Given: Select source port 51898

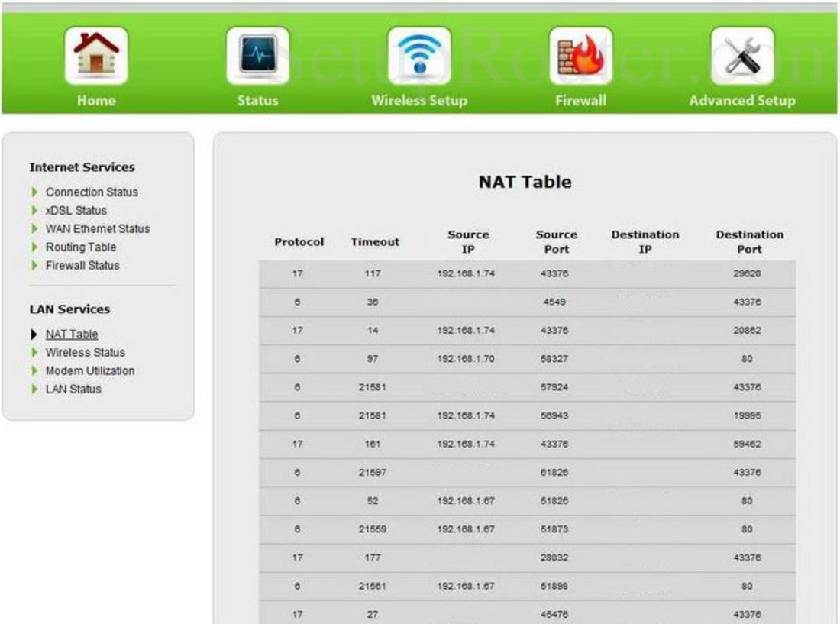Looking at the screenshot, I should click(554, 586).
